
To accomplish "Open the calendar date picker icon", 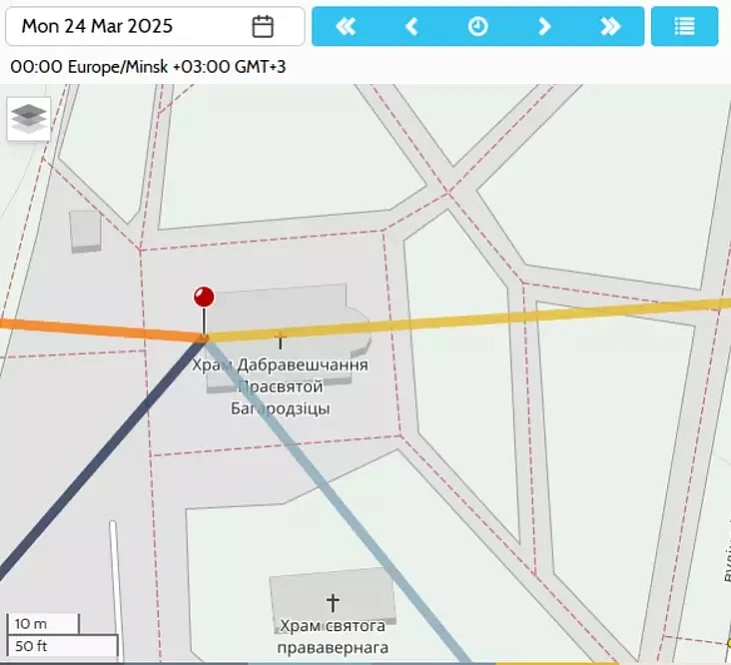I will click(x=263, y=27).
